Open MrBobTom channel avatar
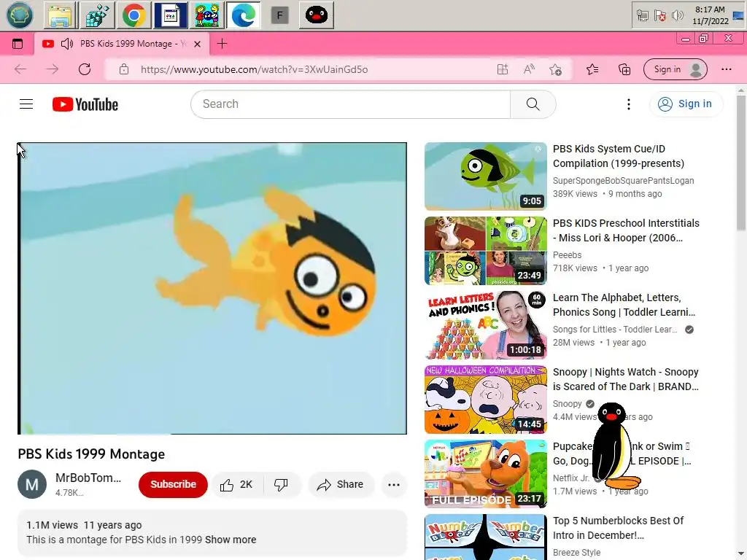Viewport: 747px width, 560px height. tap(32, 484)
